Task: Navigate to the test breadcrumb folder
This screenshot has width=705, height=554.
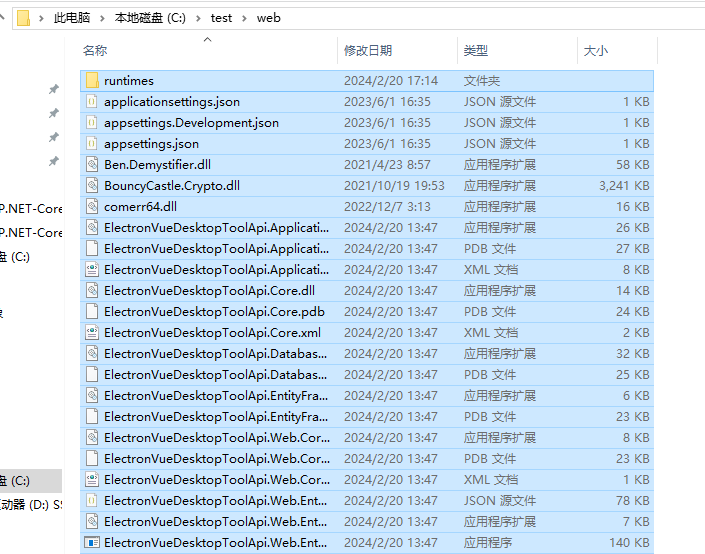Action: (221, 18)
